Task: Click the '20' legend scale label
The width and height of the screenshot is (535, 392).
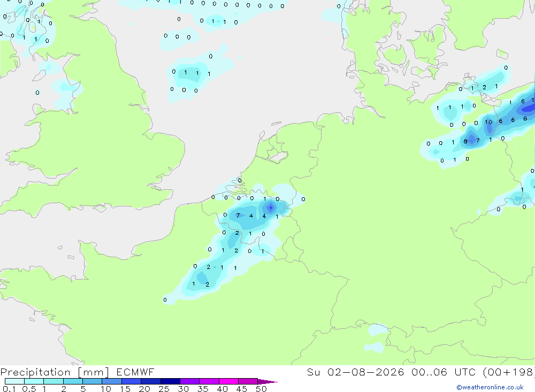Action: click(144, 389)
